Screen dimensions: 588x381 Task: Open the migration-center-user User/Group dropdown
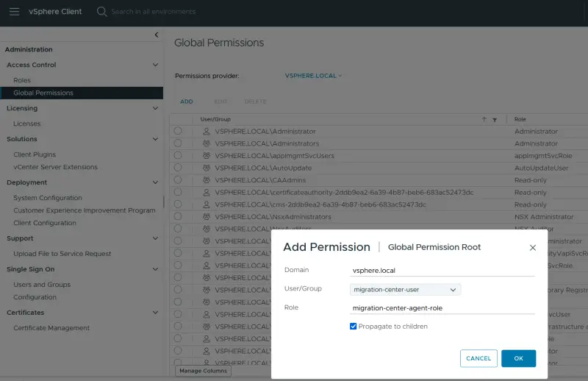(x=406, y=289)
